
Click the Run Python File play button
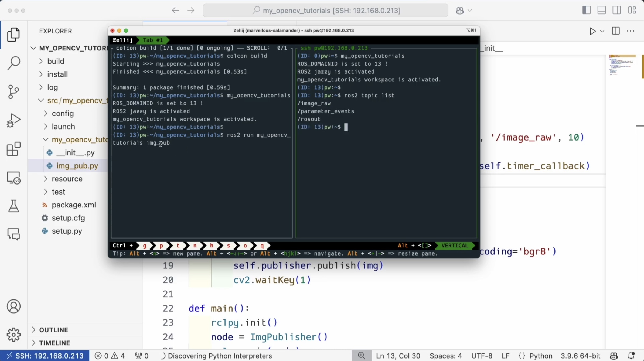592,31
